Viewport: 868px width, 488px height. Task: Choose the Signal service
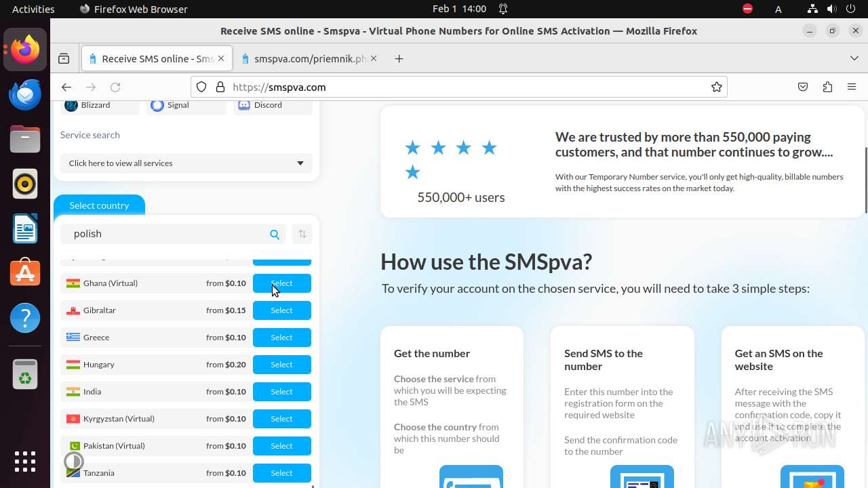pyautogui.click(x=186, y=106)
